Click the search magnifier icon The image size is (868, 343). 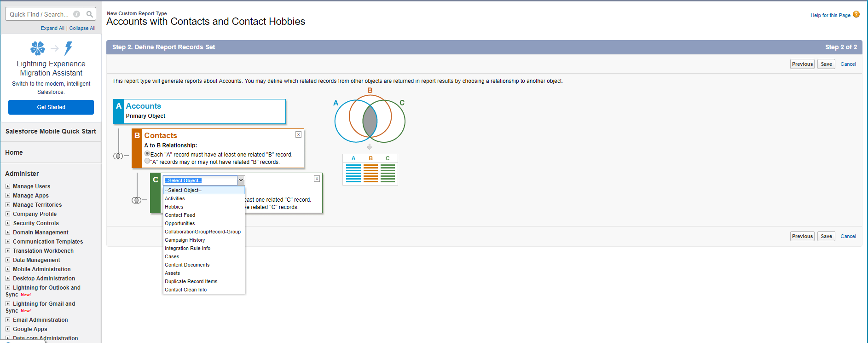pyautogui.click(x=90, y=14)
